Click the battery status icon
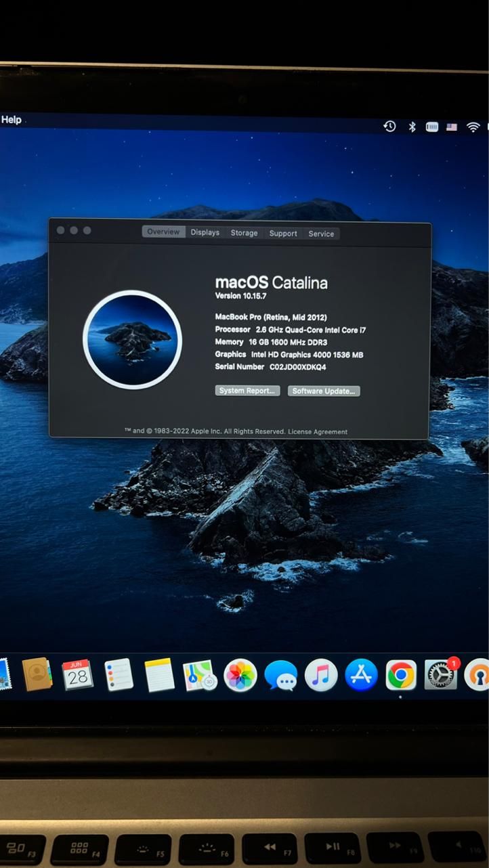This screenshot has height=868, width=489. tap(431, 127)
